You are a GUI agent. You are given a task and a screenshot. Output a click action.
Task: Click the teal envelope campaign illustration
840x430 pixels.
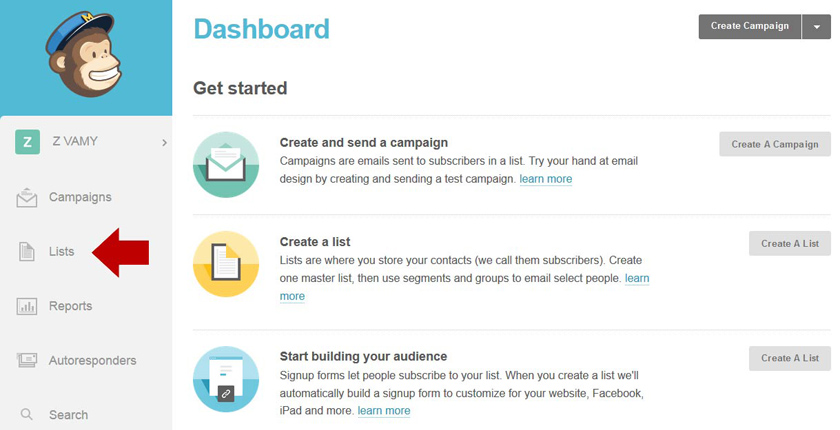tap(226, 164)
